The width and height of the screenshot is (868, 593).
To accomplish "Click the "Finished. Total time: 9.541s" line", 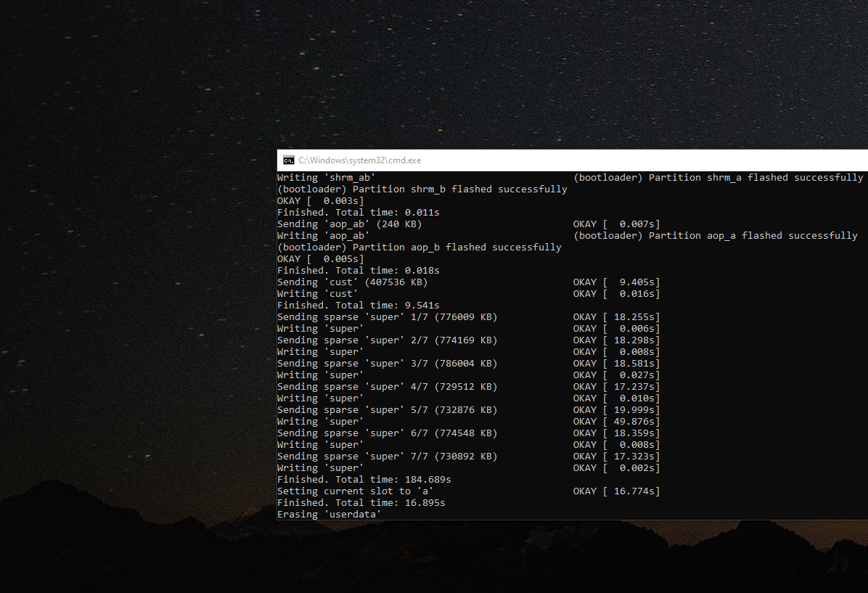I will [x=358, y=306].
